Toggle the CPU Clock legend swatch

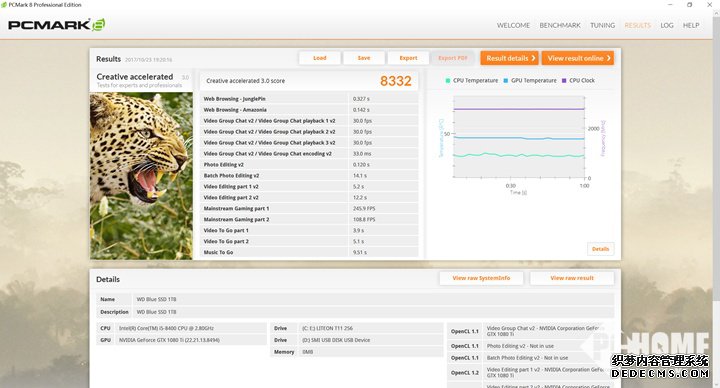(564, 80)
